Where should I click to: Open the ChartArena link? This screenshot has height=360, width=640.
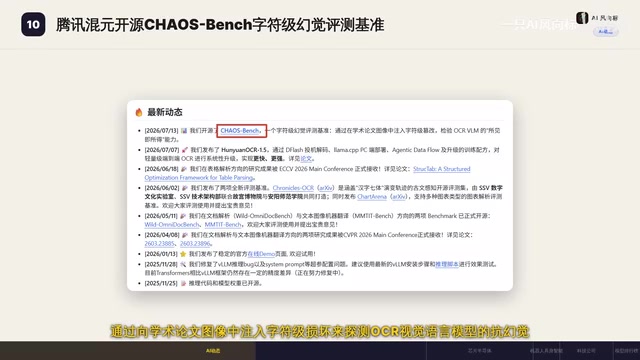click(371, 197)
